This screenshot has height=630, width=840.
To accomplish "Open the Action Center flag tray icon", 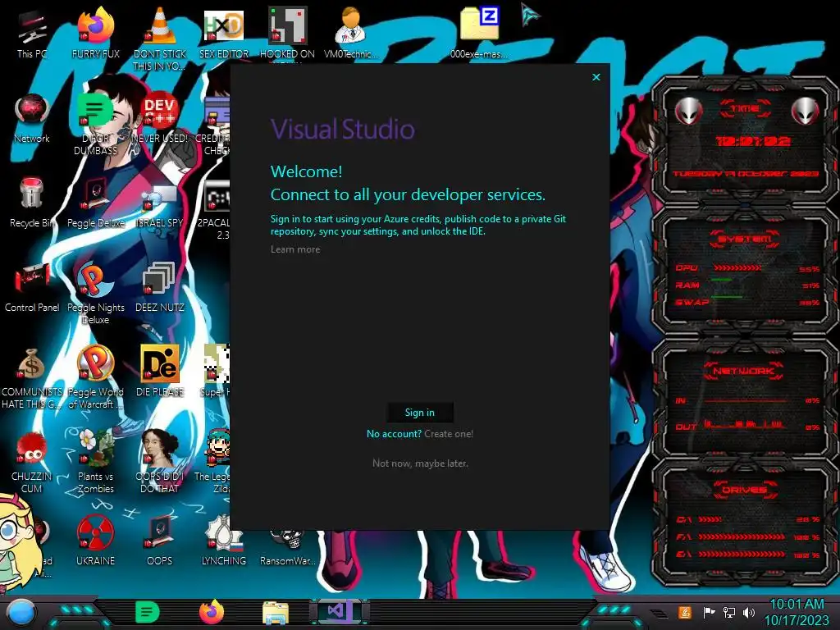I will [x=710, y=612].
